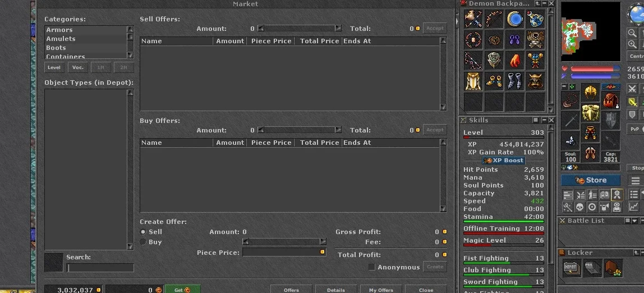Toggle the 1H weapon filter
The width and height of the screenshot is (644, 293).
point(100,67)
